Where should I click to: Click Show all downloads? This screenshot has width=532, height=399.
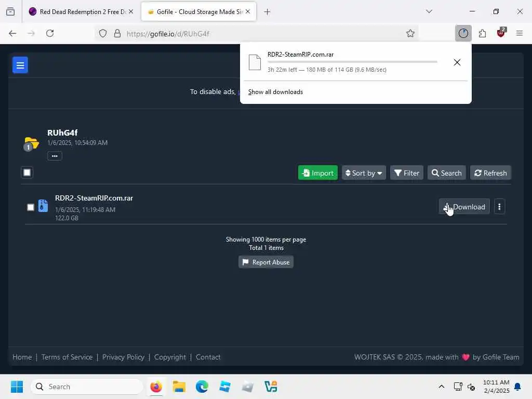(x=275, y=92)
